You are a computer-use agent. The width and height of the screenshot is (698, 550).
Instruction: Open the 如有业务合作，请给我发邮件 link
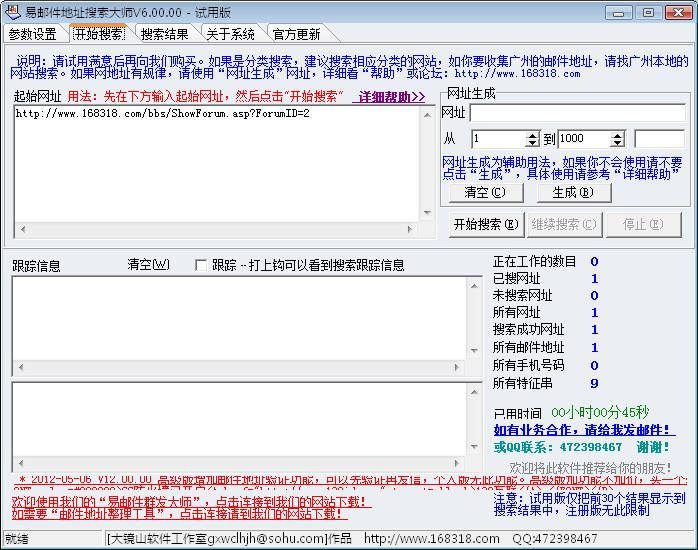coord(583,430)
